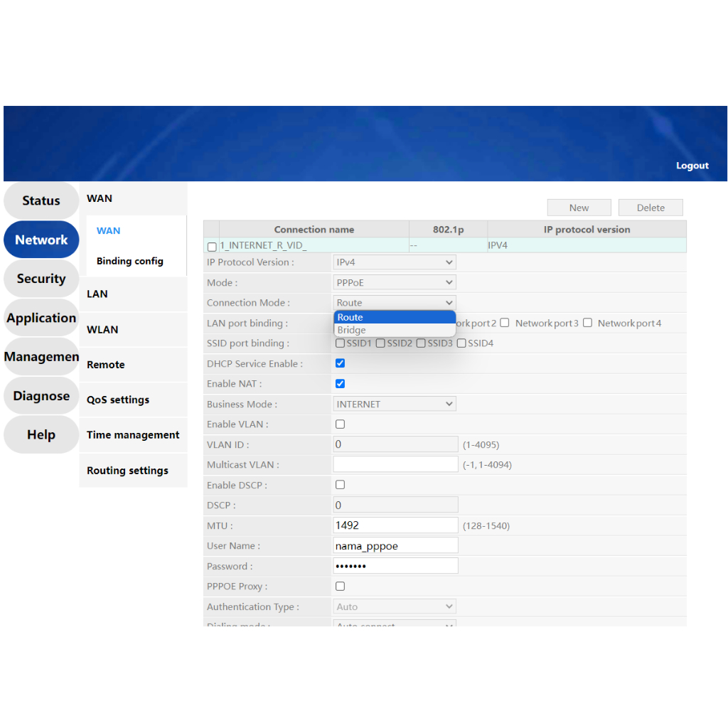Click the MTU input field
This screenshot has width=728, height=728.
click(x=395, y=525)
